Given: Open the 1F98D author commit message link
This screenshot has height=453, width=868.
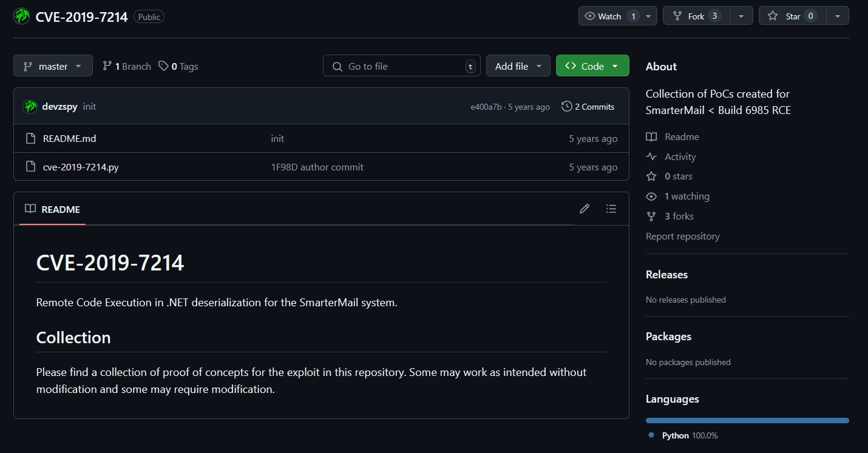Looking at the screenshot, I should click(317, 167).
